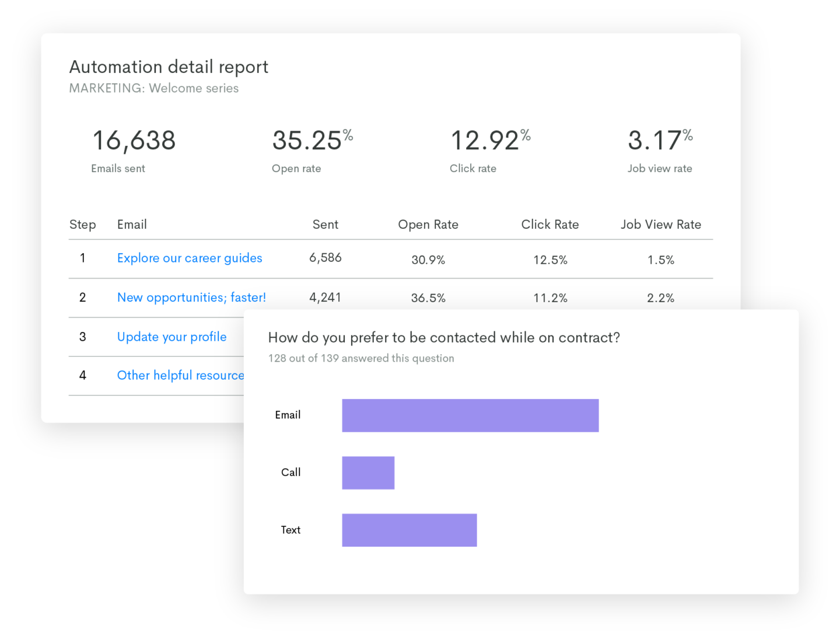Click the 'Automation detail report' title

click(169, 67)
